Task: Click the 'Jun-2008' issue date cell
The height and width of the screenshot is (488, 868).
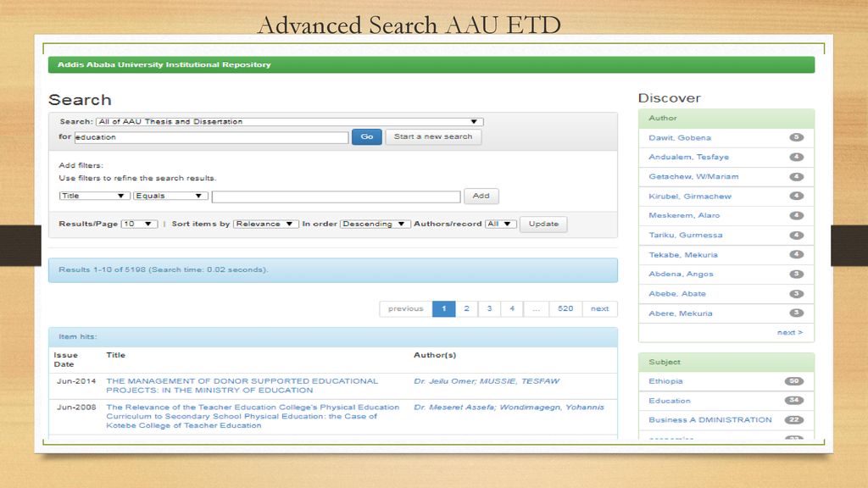Action: (x=75, y=408)
